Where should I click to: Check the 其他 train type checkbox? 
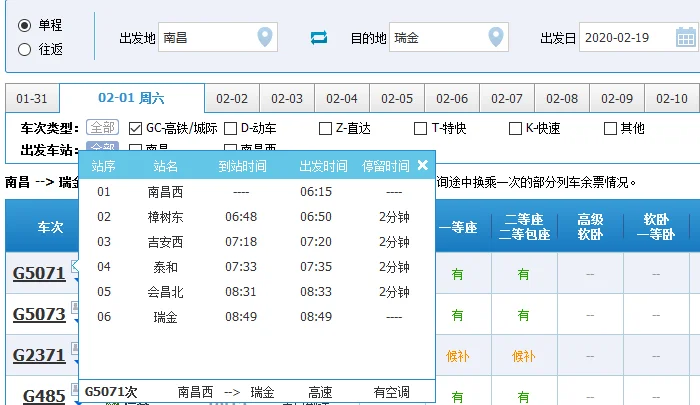pyautogui.click(x=610, y=129)
